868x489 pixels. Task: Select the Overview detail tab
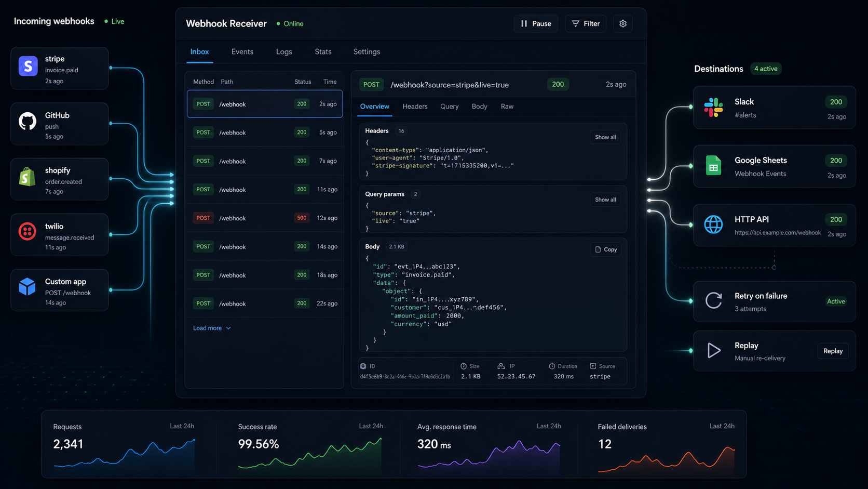pyautogui.click(x=374, y=107)
